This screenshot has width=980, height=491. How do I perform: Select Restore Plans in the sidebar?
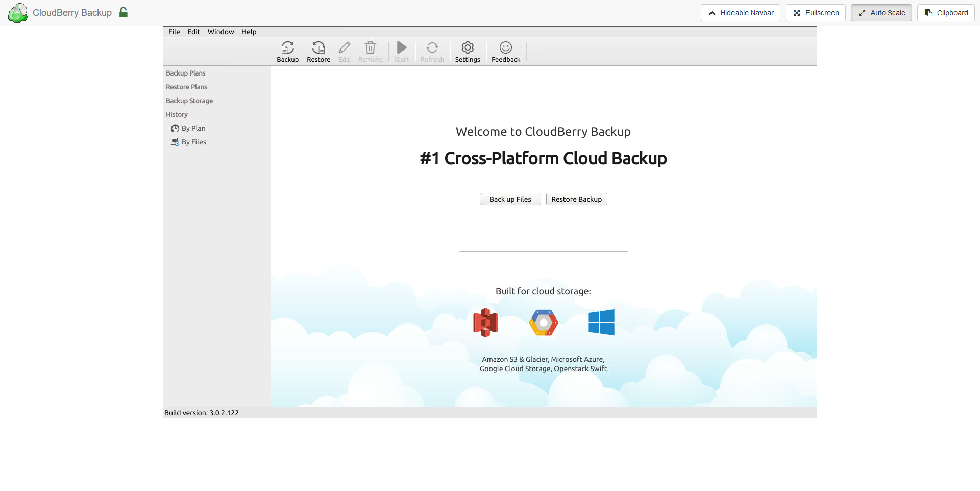[186, 87]
